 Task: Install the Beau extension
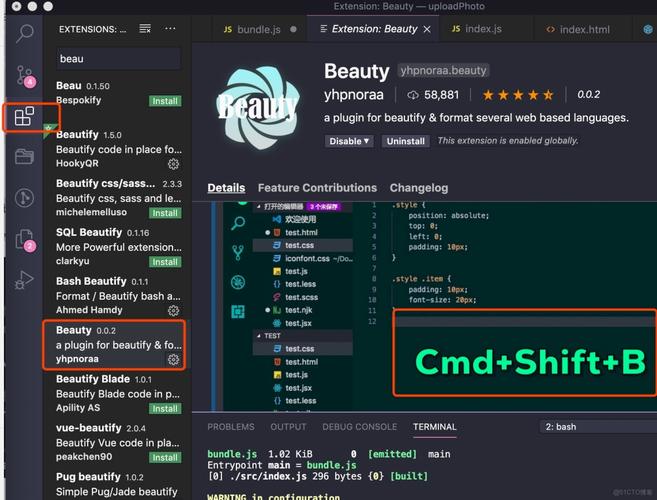[165, 101]
